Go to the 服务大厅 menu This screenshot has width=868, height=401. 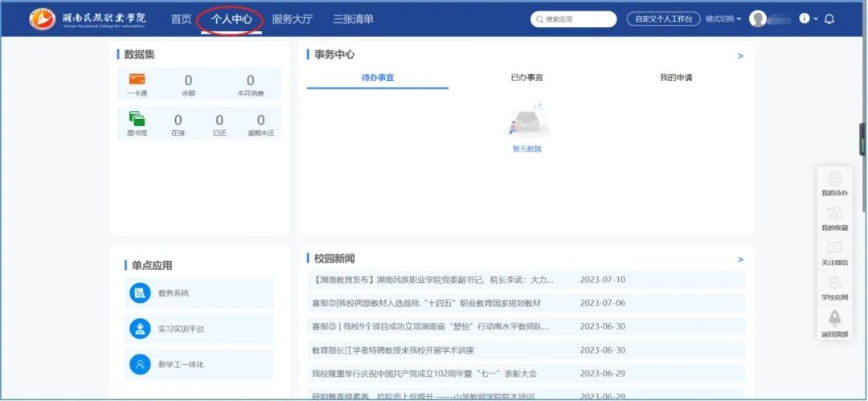click(293, 18)
